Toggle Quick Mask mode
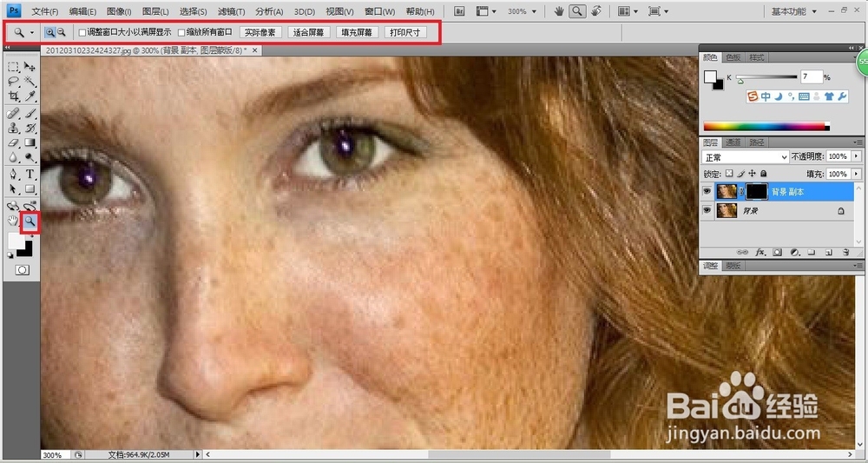Image resolution: width=868 pixels, height=463 pixels. point(23,270)
